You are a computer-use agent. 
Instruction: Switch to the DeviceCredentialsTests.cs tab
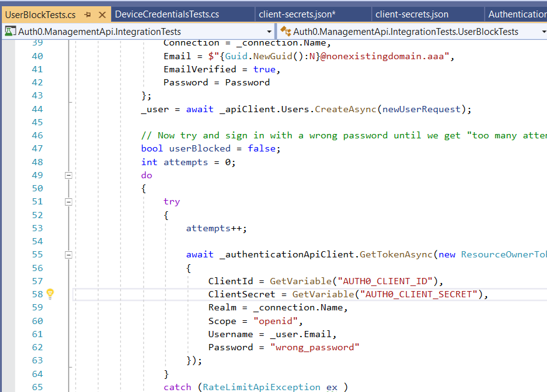(167, 14)
